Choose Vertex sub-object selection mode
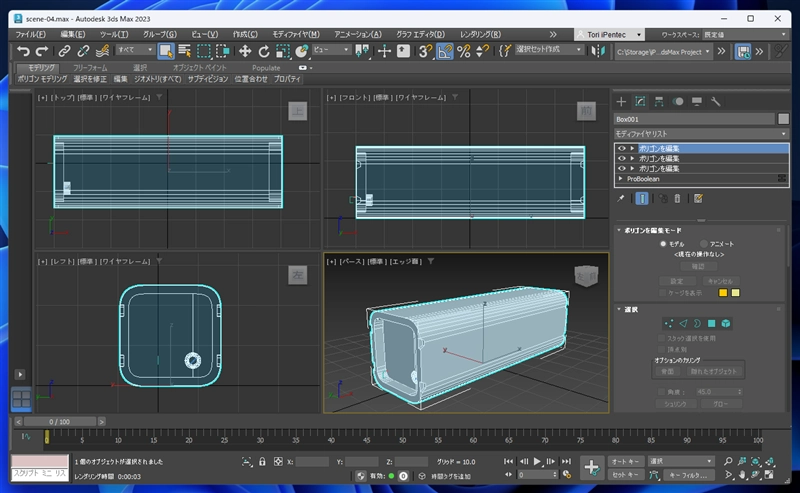This screenshot has height=493, width=800. click(668, 323)
